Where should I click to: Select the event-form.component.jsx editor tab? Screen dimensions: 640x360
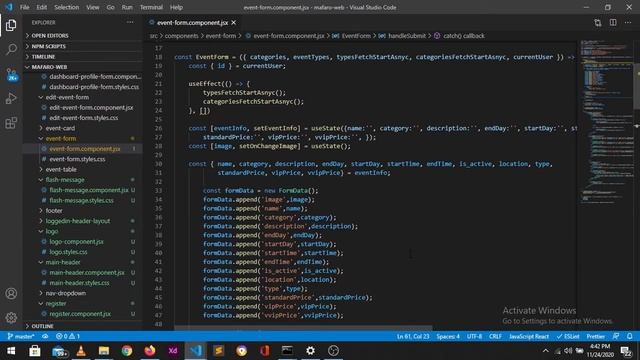(192, 23)
